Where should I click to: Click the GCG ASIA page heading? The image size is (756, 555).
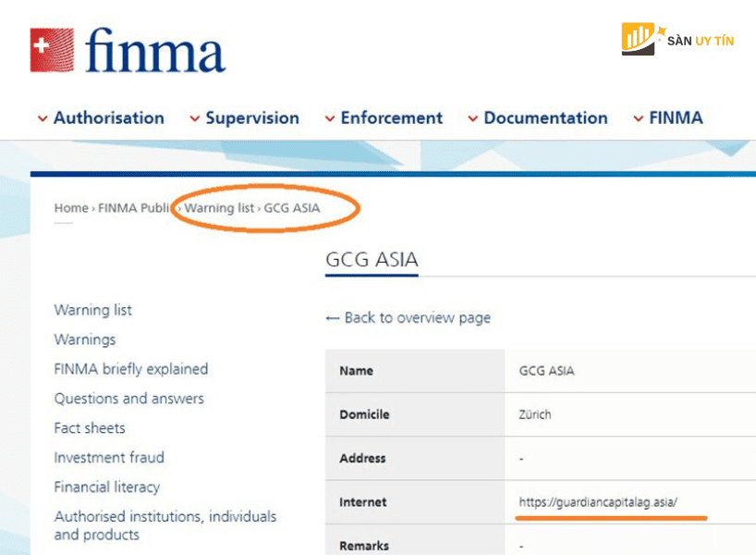pyautogui.click(x=372, y=260)
